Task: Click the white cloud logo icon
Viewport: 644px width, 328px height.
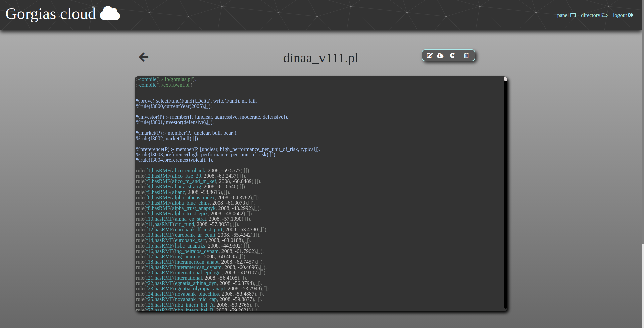Action: coord(110,14)
